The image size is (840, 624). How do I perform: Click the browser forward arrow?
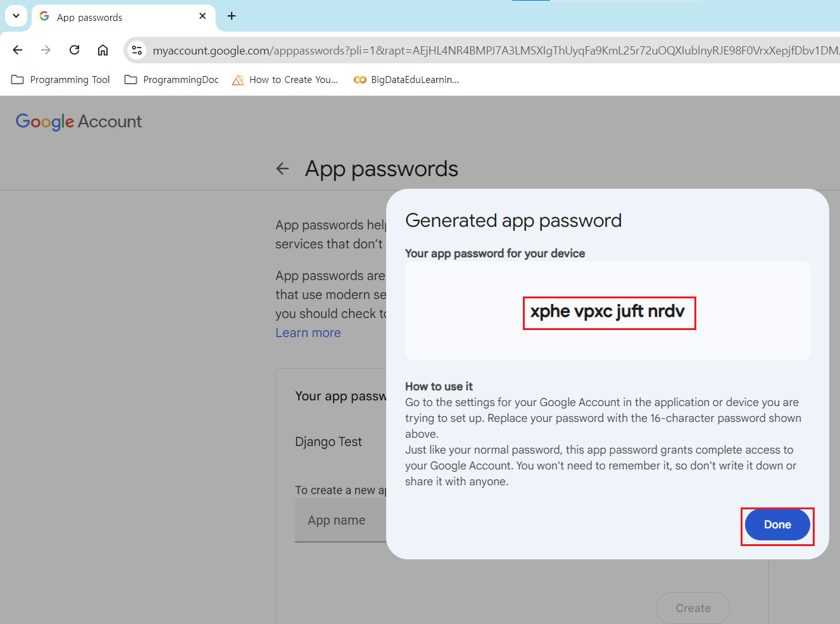click(46, 50)
